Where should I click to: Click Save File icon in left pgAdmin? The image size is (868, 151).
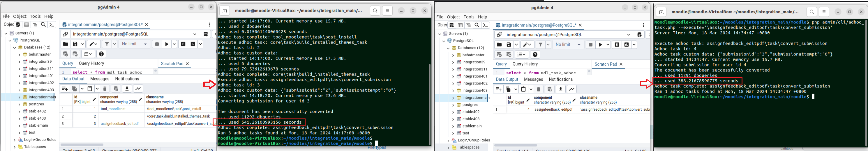coord(75,44)
